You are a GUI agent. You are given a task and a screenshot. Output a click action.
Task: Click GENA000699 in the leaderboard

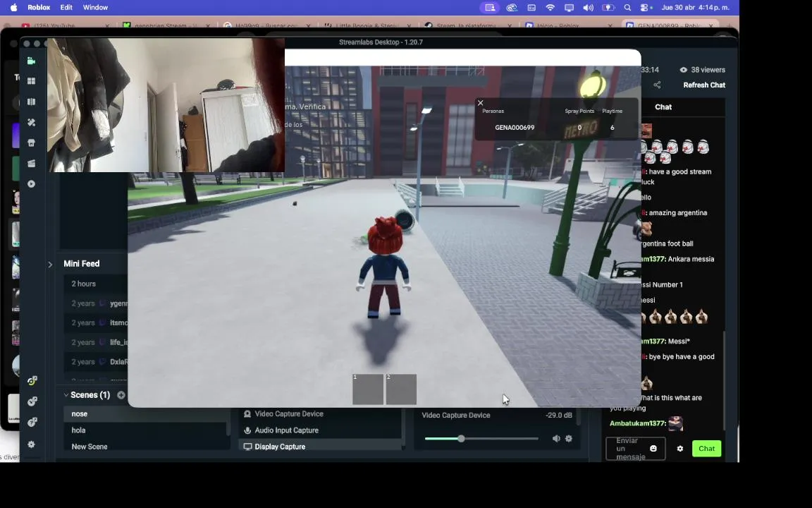coord(515,128)
